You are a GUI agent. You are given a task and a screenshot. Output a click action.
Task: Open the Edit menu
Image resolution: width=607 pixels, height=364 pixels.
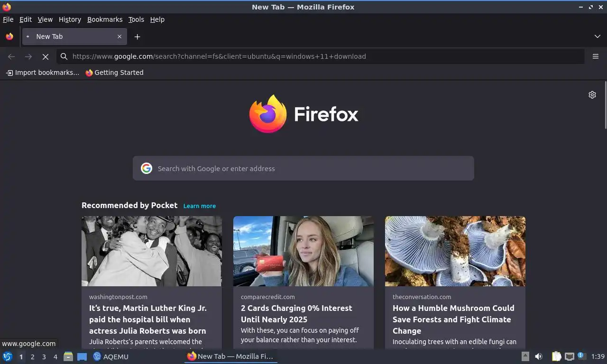[26, 19]
